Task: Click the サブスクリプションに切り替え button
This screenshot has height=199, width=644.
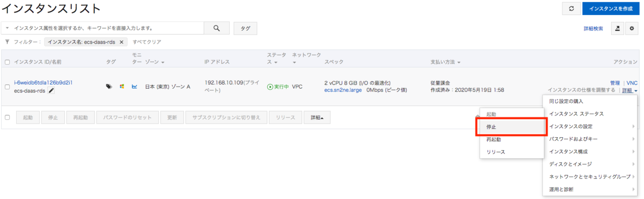Action: point(226,117)
